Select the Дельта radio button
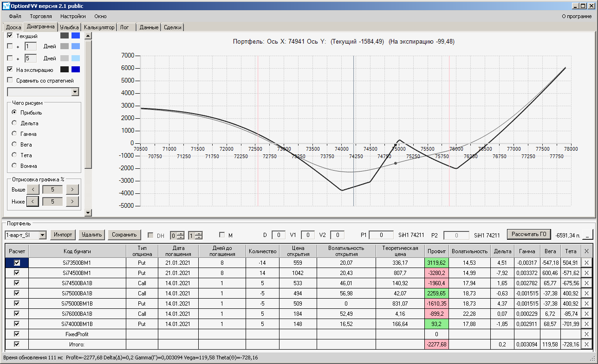The height and width of the screenshot is (364, 598). point(14,123)
